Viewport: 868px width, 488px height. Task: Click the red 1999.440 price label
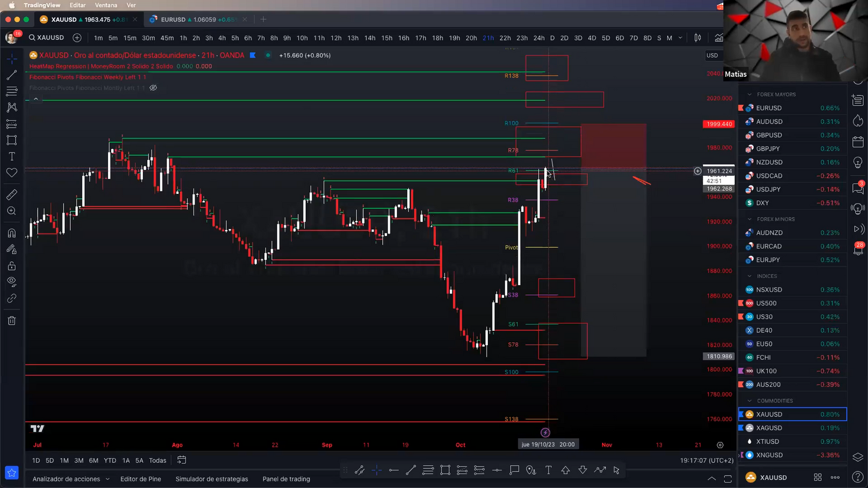click(x=718, y=124)
